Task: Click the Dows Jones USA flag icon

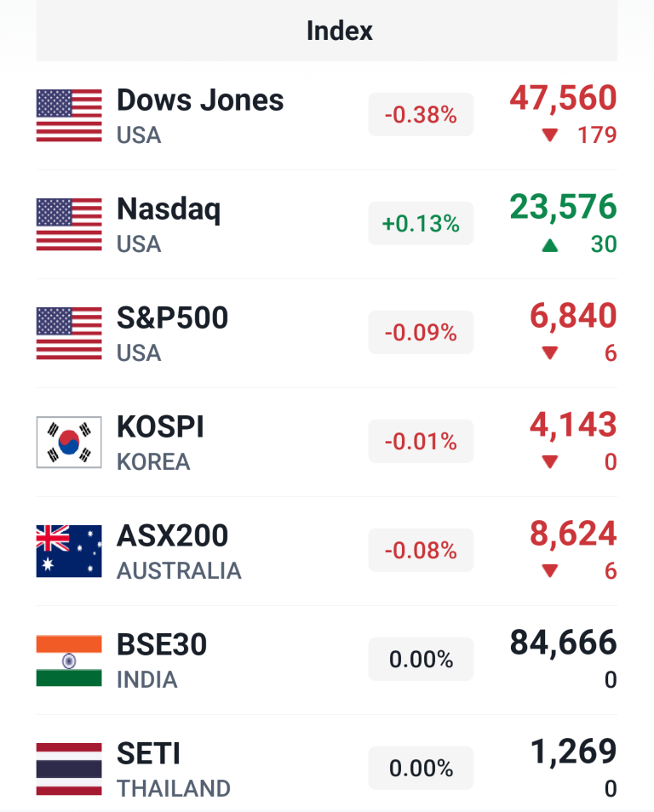Action: tap(69, 115)
